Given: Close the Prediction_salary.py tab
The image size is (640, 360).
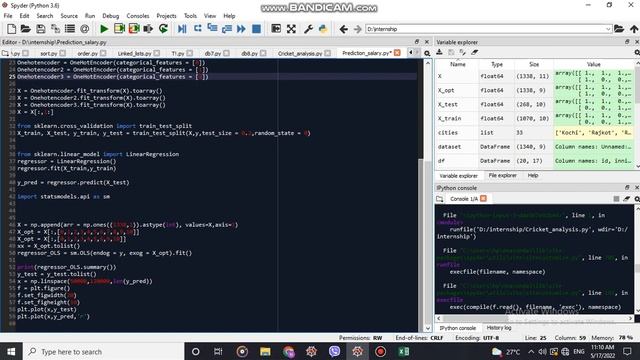Looking at the screenshot, I should [x=397, y=53].
